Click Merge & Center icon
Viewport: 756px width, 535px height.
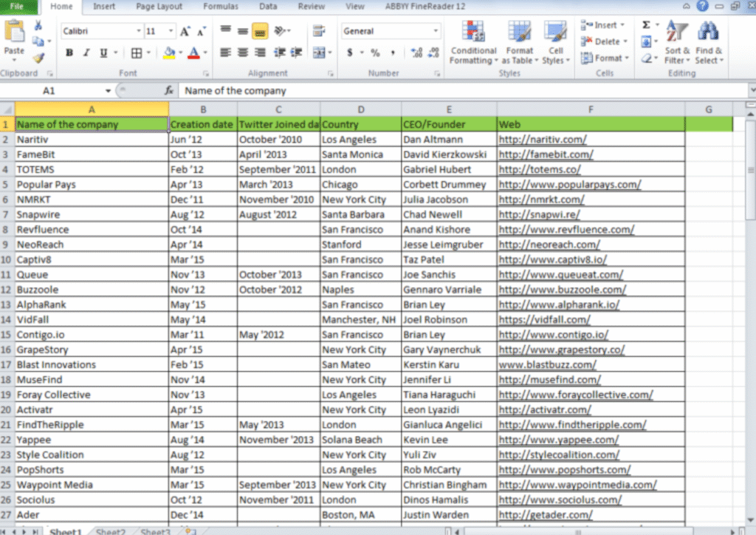(x=319, y=52)
